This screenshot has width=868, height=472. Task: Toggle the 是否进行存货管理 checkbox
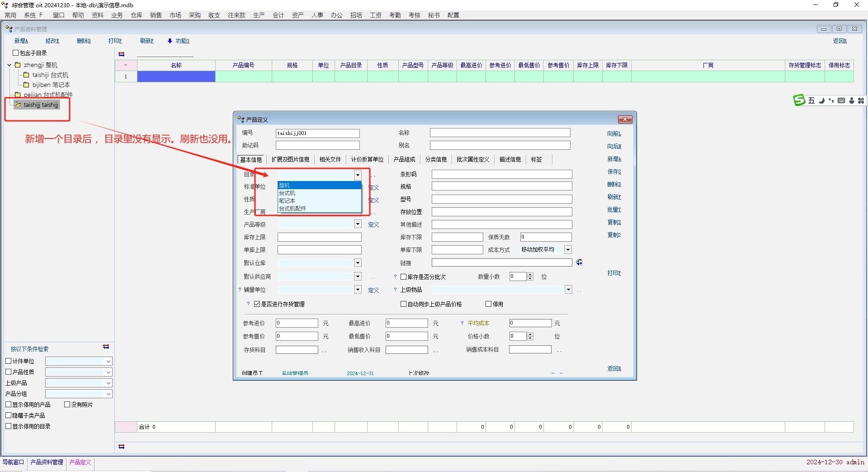[257, 304]
